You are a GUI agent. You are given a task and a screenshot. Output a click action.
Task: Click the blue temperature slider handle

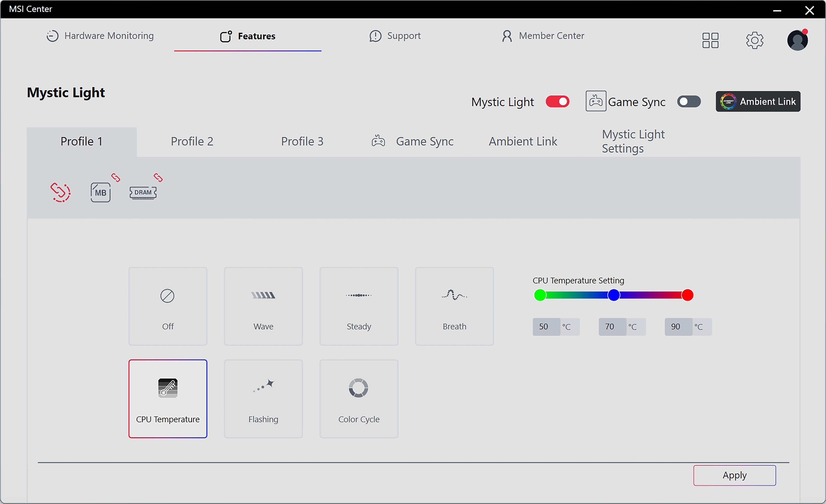[x=614, y=295]
